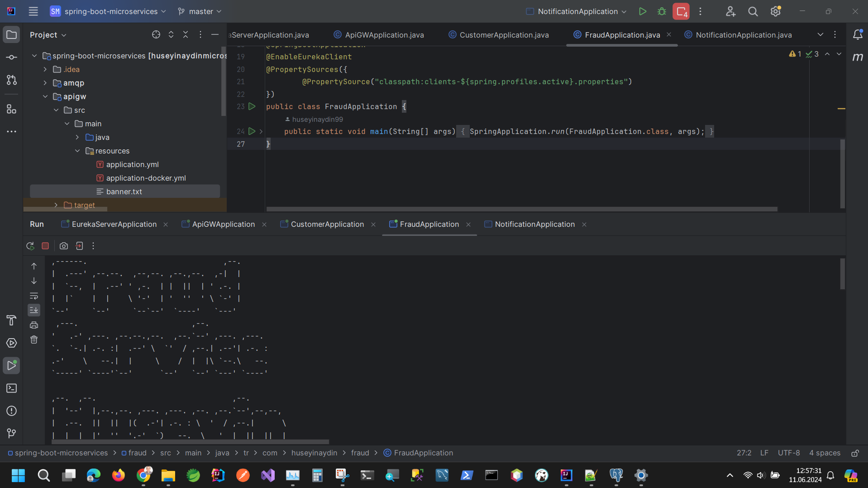This screenshot has width=868, height=488.
Task: Open the Build hammer tool window
Action: point(12,321)
